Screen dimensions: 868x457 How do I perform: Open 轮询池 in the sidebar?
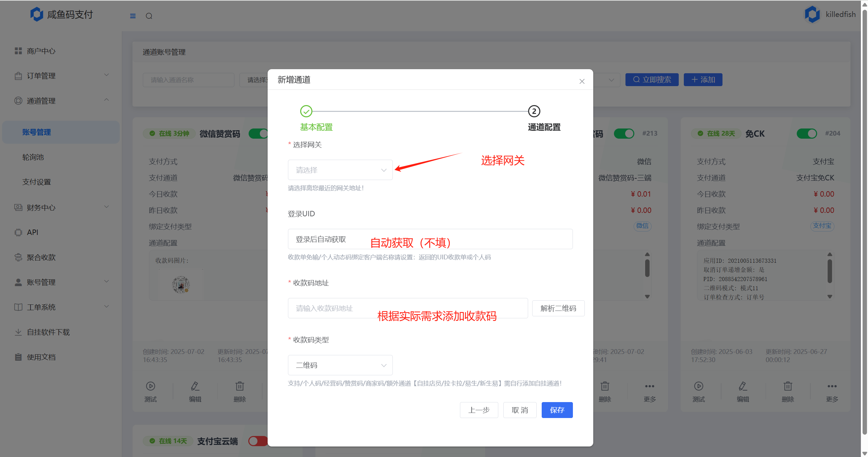coord(33,157)
